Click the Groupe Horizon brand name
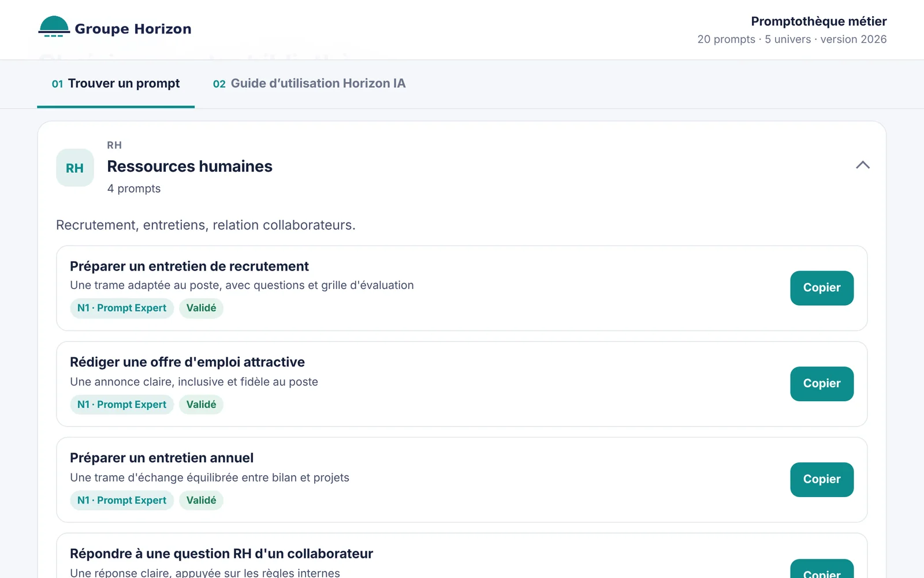 [133, 29]
